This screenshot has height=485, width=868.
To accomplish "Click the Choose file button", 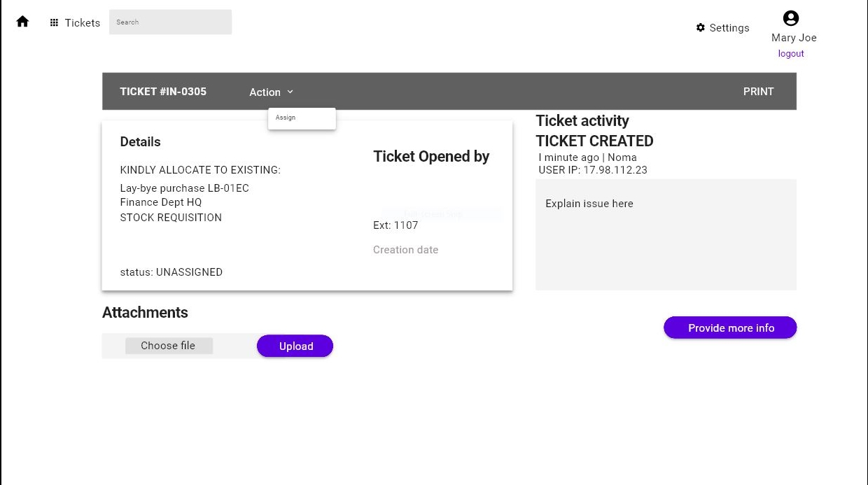I will (x=168, y=346).
